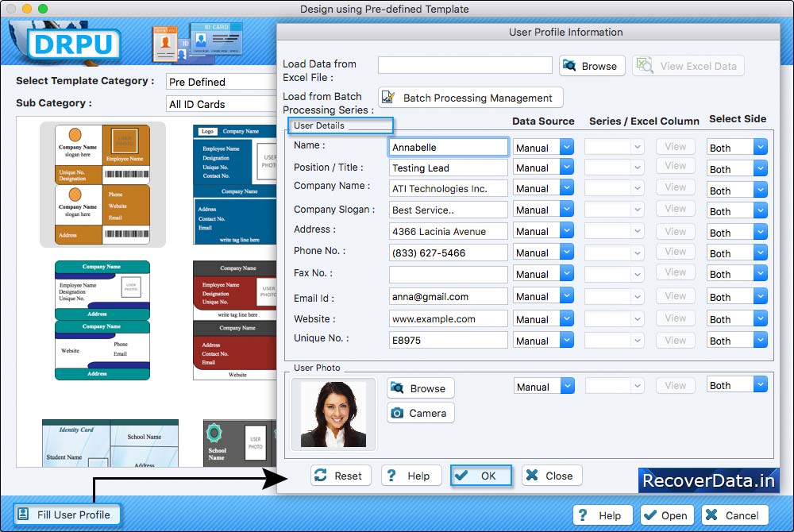Click the Position / Title field
This screenshot has height=532, width=794.
(x=448, y=168)
